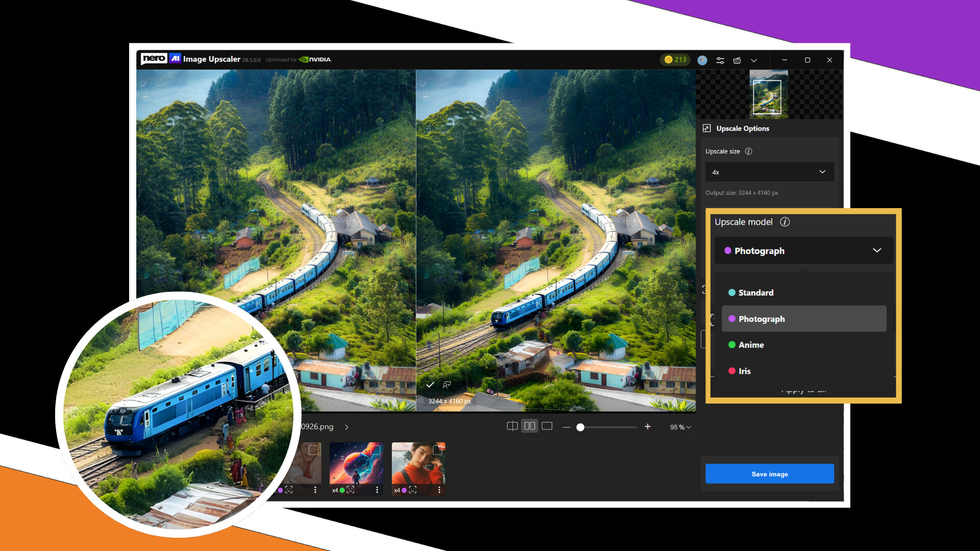The image size is (980, 551).
Task: Select the Anime upscale model
Action: 750,345
